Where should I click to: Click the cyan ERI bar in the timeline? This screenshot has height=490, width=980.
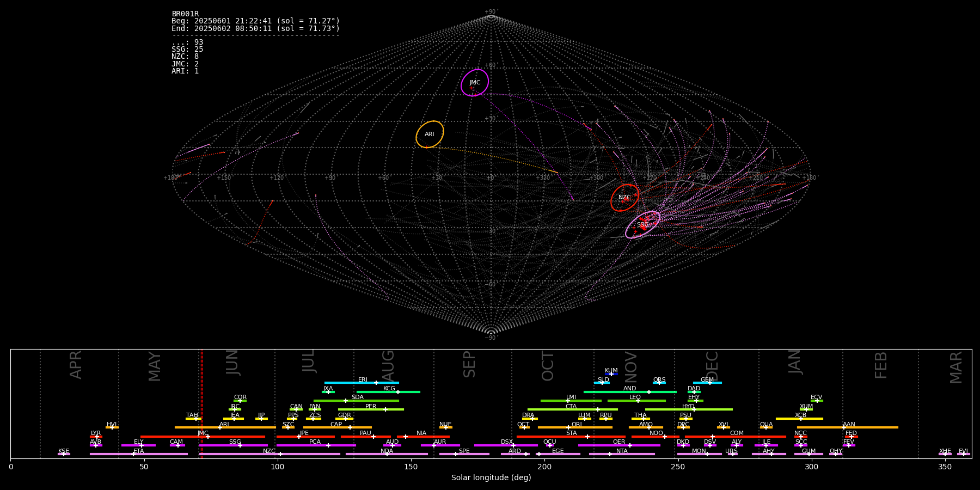[362, 383]
